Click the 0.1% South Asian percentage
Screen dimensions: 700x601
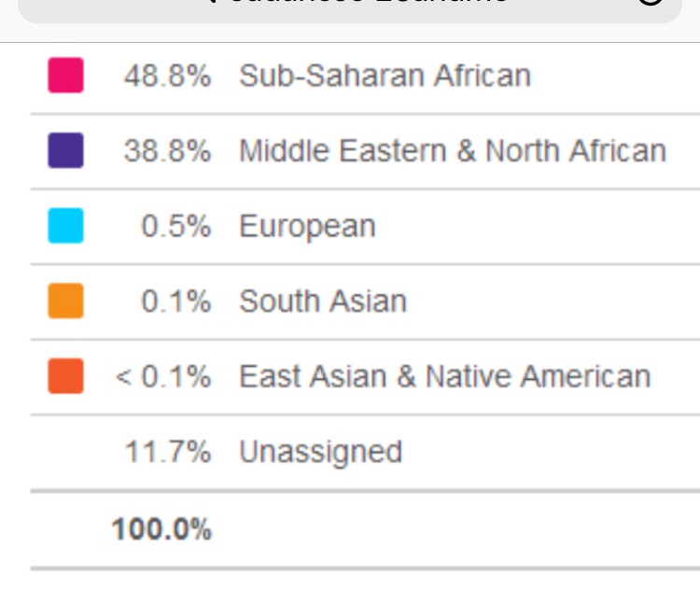coord(175,301)
